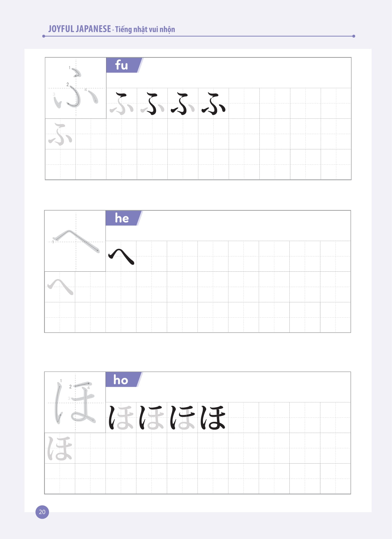Click the ふ stroke order diagram
392x539 pixels.
76,88
